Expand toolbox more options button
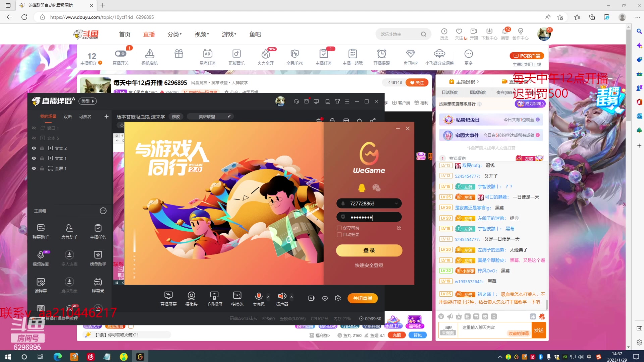 tap(103, 211)
